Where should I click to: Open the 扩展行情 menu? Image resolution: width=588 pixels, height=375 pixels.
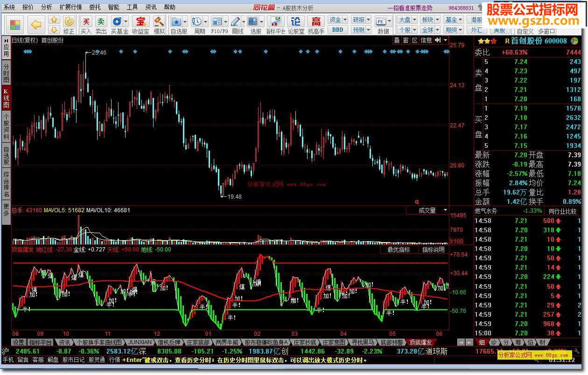70,7
